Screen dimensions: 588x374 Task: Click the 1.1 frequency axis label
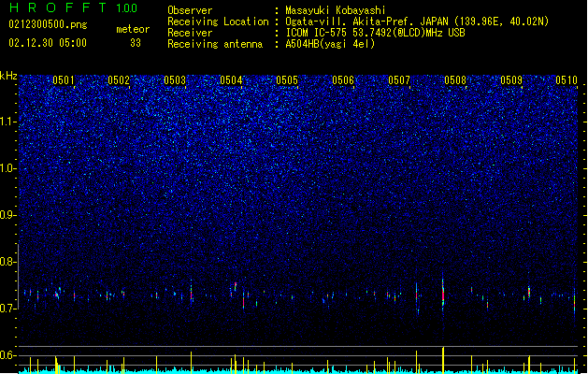pos(8,122)
